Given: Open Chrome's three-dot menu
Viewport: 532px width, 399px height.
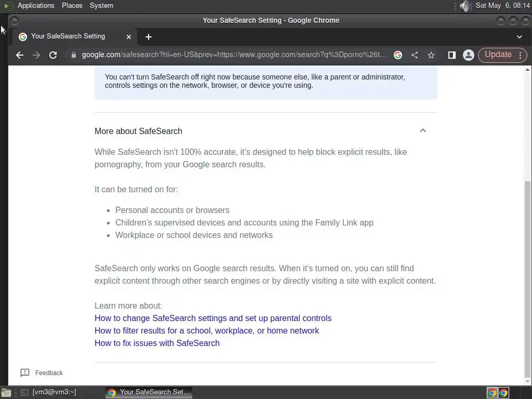Looking at the screenshot, I should coord(520,55).
